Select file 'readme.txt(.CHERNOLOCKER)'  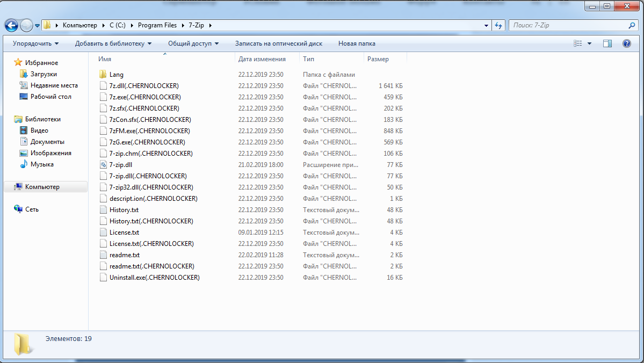[152, 266]
